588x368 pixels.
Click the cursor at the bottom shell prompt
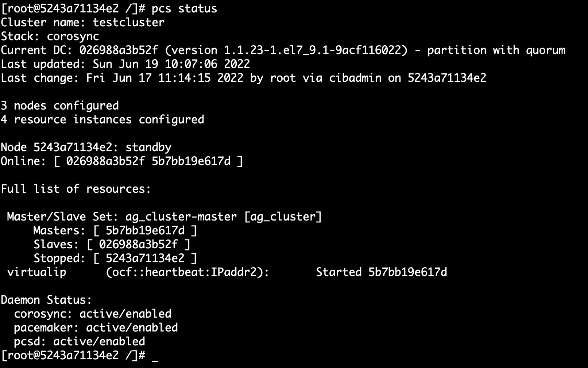click(x=155, y=356)
